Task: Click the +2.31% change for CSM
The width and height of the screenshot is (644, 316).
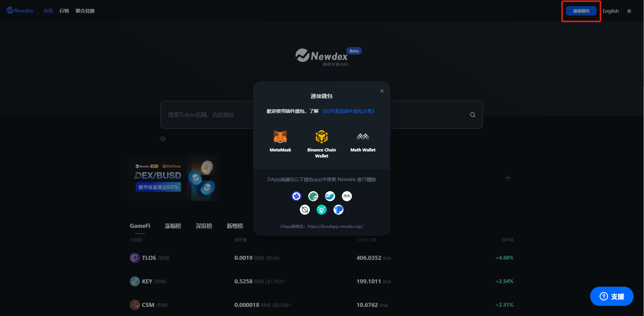Action: 504,305
